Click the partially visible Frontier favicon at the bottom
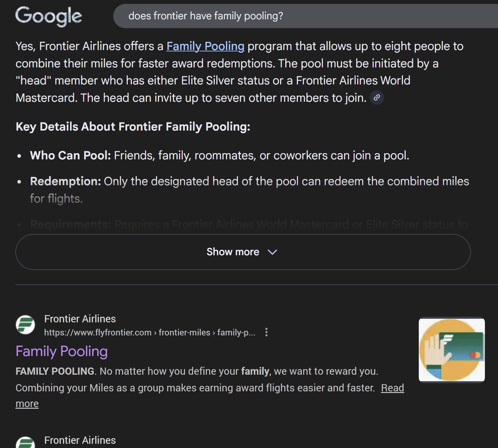Viewport: 498px width, 448px height. pyautogui.click(x=26, y=443)
